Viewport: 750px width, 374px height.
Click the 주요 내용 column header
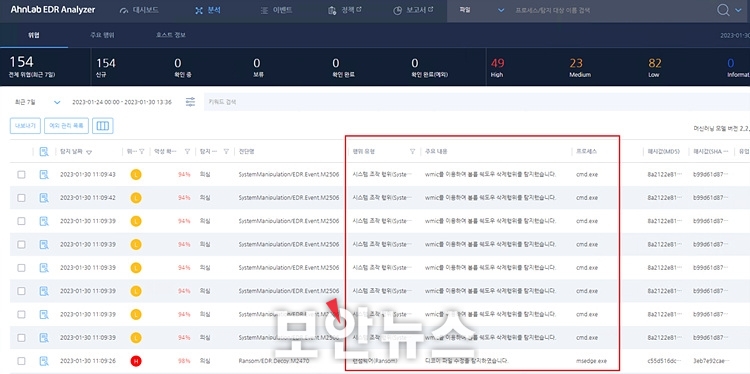coord(436,152)
